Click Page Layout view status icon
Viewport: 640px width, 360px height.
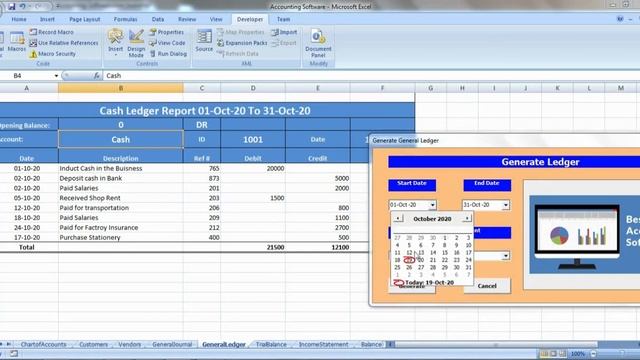[x=553, y=353]
